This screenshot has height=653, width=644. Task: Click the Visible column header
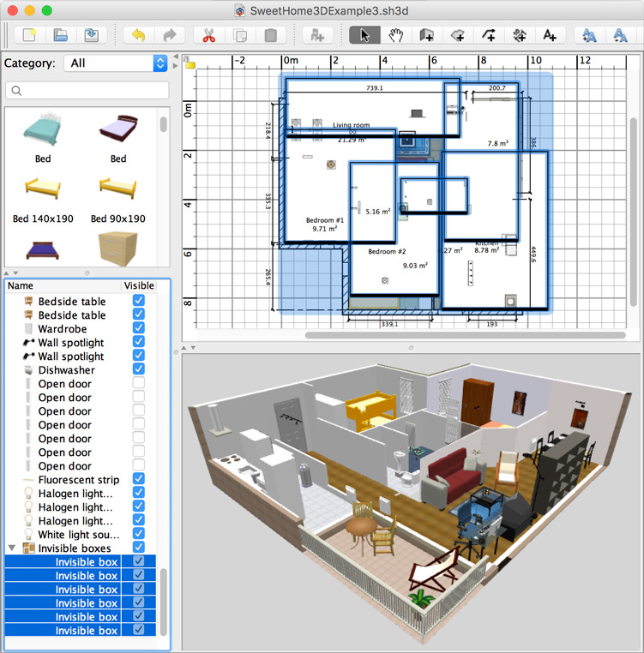click(x=140, y=286)
